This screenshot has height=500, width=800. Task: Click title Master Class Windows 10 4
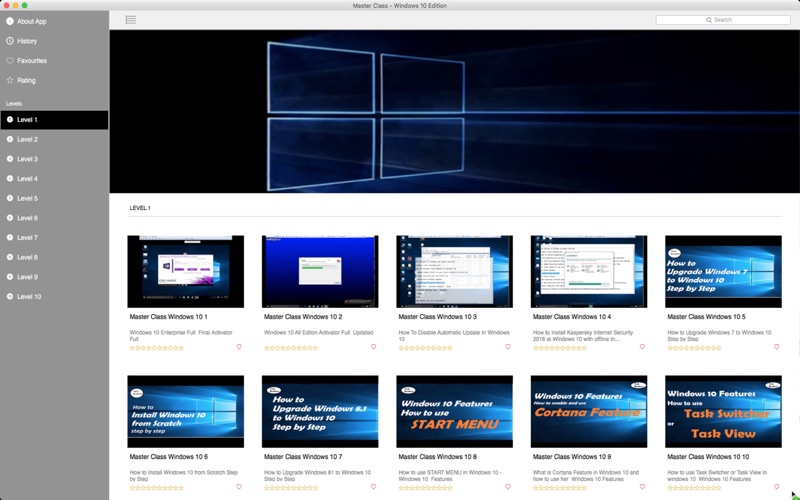coord(572,317)
